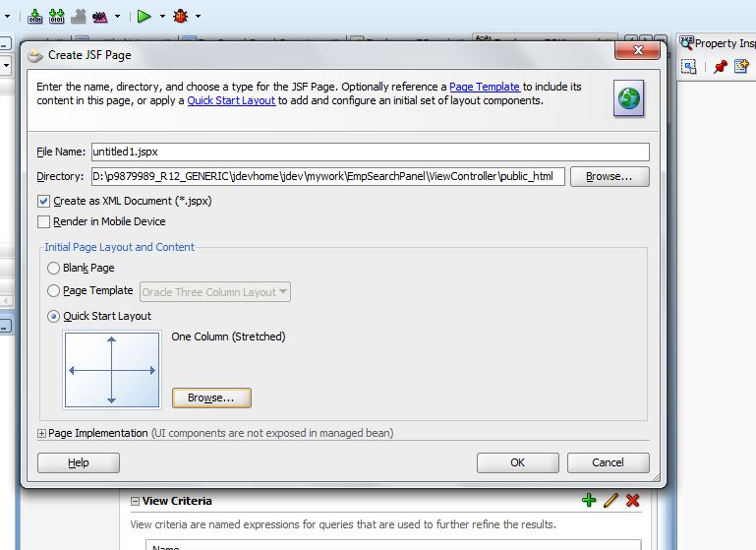The width and height of the screenshot is (756, 550).
Task: Select the Blank Page radio option
Action: pos(53,268)
